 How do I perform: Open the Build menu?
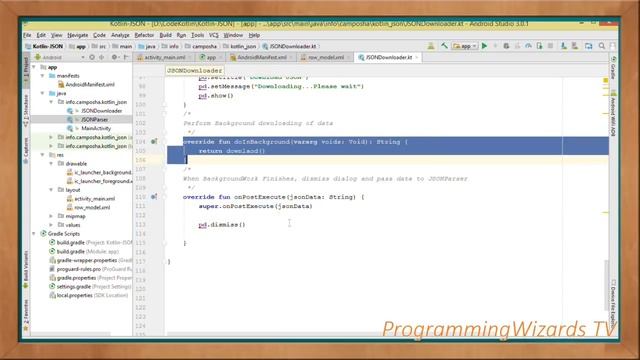pos(165,36)
